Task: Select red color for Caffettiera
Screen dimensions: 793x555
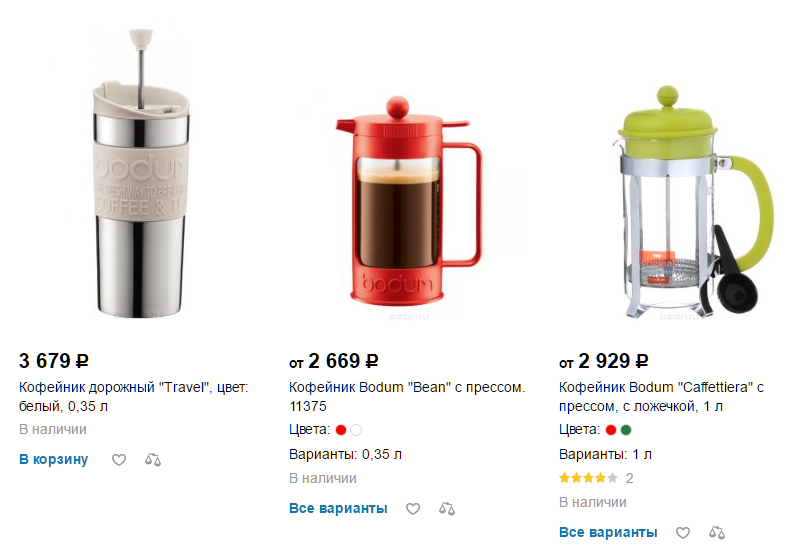Action: coord(611,430)
